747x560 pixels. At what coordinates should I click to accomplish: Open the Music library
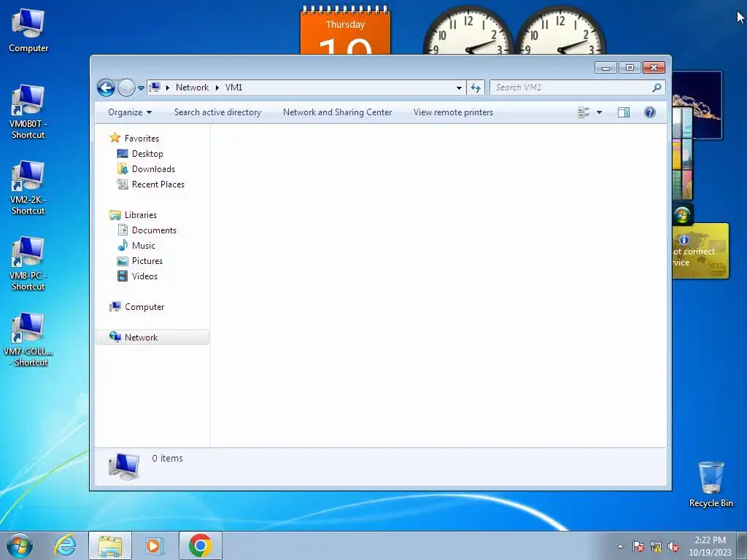click(144, 245)
